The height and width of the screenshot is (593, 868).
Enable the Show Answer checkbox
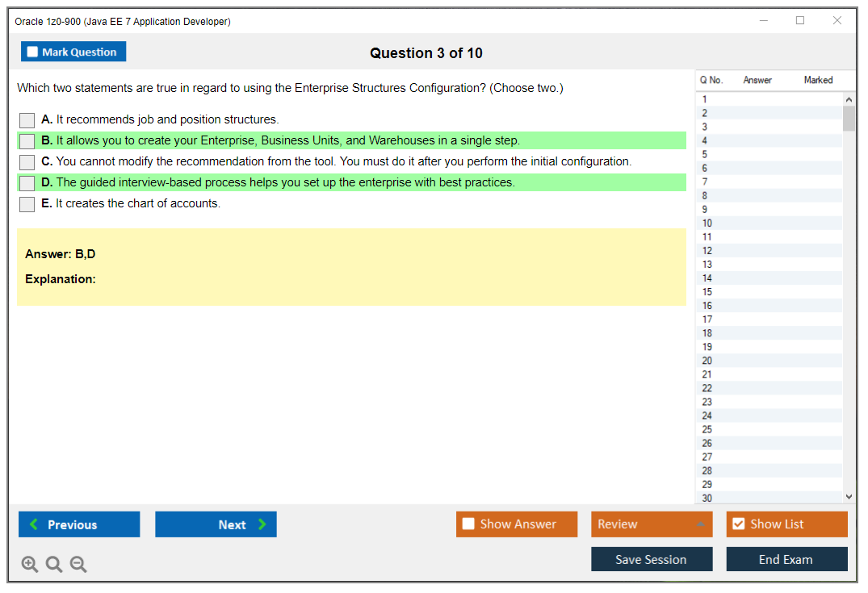pos(468,524)
